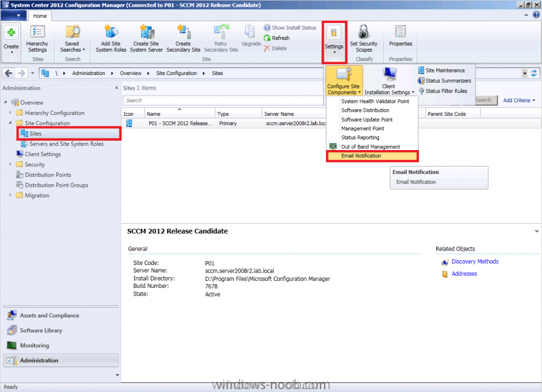
Task: Refresh the sites list
Action: click(x=276, y=38)
